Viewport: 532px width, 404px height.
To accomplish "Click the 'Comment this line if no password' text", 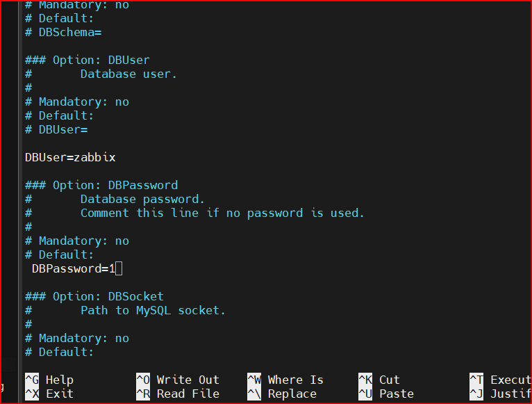I will tap(222, 213).
